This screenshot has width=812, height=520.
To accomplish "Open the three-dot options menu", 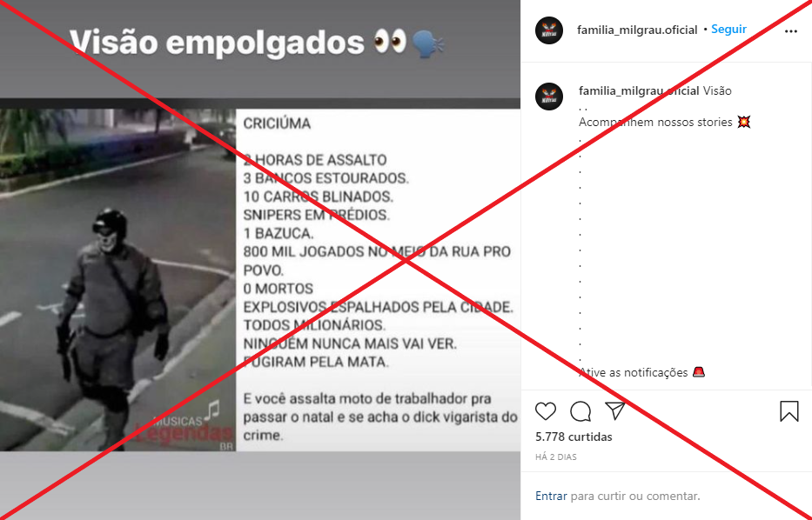I will [x=791, y=31].
